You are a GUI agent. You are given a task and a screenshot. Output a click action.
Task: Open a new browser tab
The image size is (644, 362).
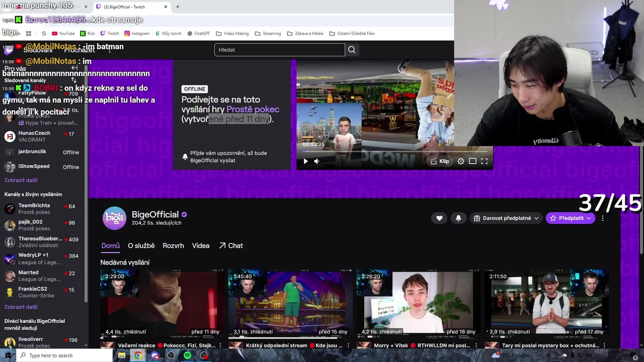click(178, 7)
